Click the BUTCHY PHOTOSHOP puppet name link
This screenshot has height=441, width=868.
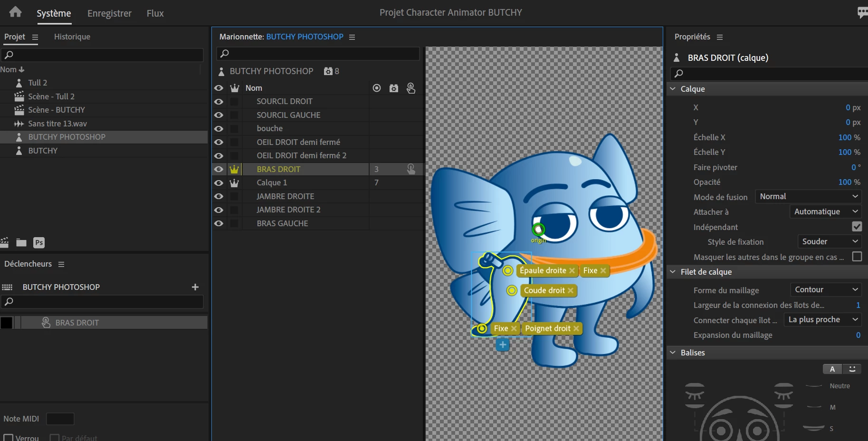pyautogui.click(x=305, y=37)
